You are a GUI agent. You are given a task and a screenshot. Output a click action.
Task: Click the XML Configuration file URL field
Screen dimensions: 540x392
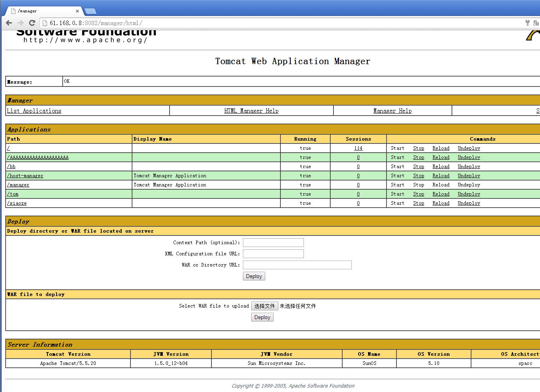[273, 254]
